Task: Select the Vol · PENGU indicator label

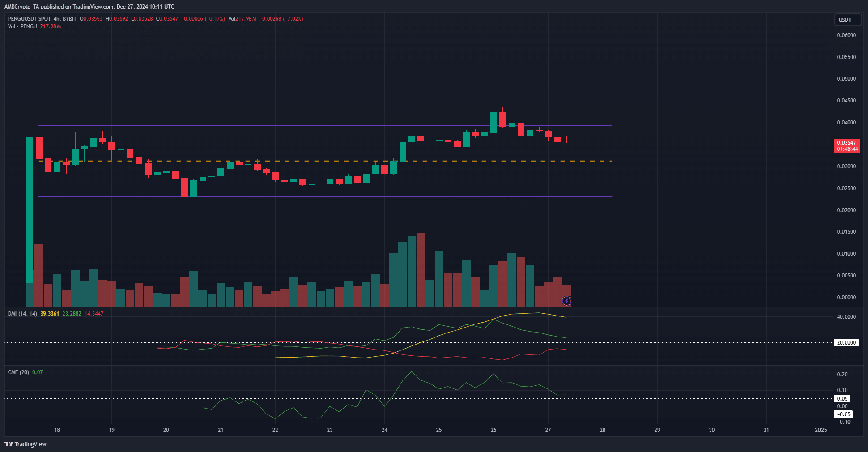Action: pos(22,26)
